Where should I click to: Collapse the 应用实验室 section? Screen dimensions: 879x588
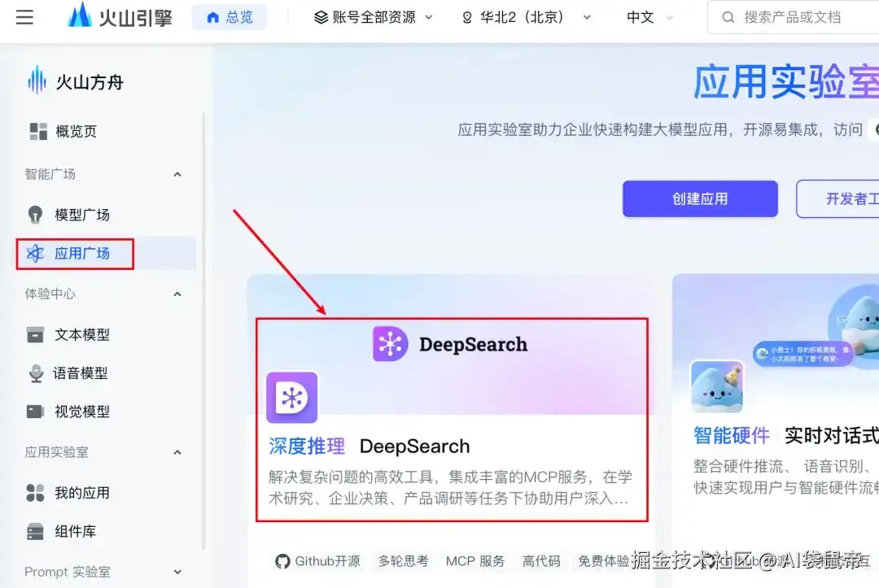[177, 452]
